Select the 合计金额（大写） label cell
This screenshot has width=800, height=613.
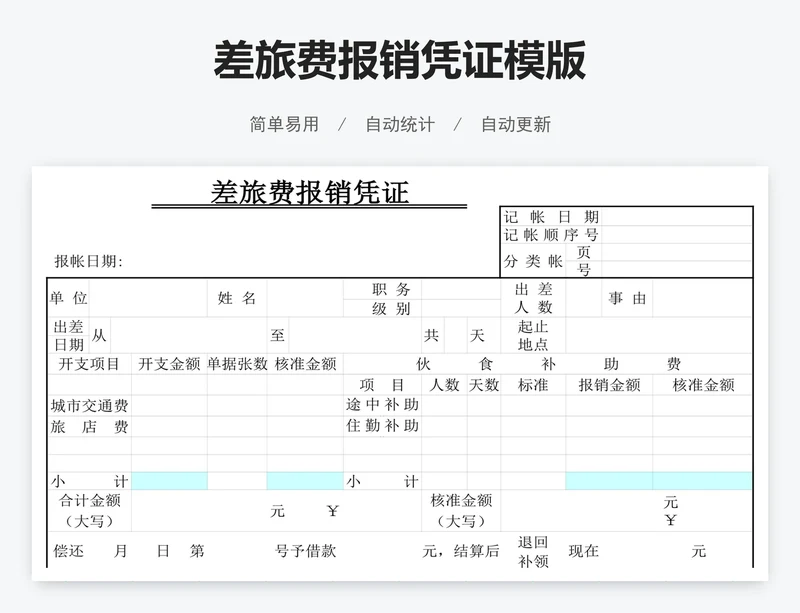point(89,511)
